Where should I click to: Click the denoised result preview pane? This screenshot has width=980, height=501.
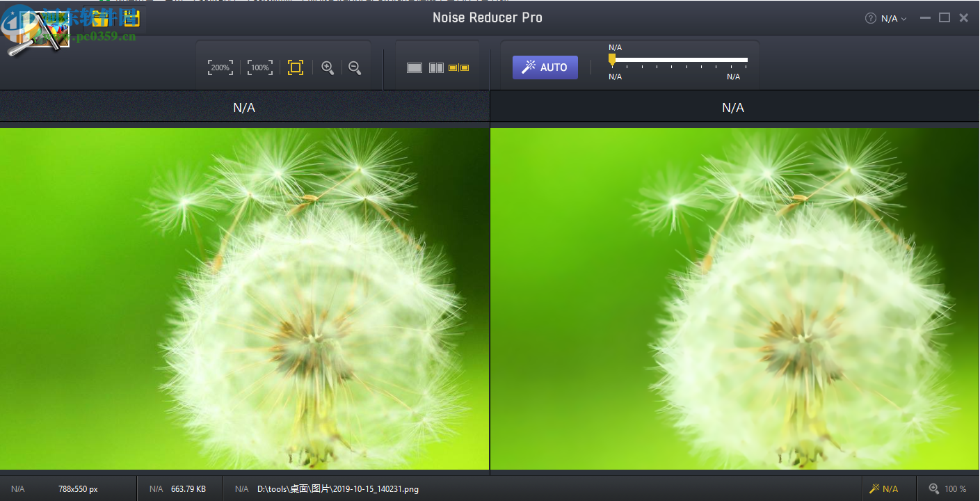735,299
